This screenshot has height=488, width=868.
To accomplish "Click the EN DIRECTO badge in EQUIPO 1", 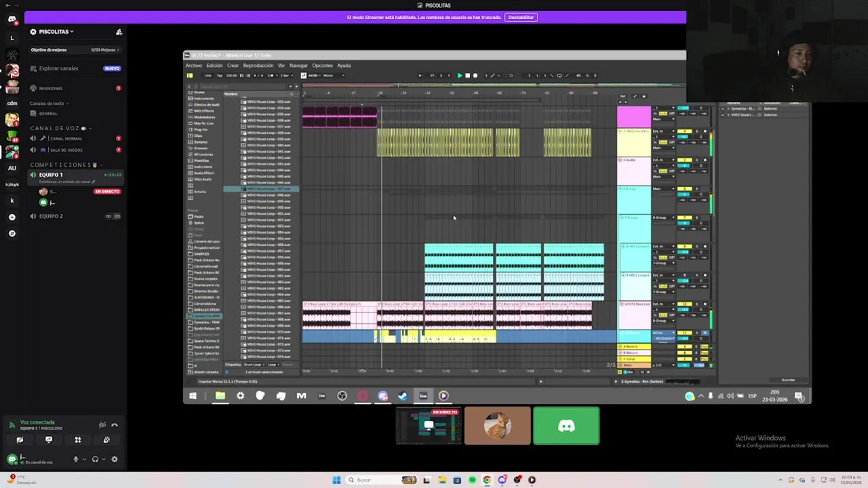I will 107,192.
